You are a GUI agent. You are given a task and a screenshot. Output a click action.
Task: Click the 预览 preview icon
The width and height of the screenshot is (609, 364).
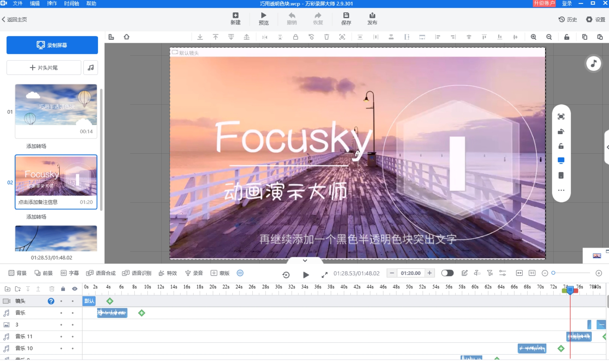coord(264,19)
